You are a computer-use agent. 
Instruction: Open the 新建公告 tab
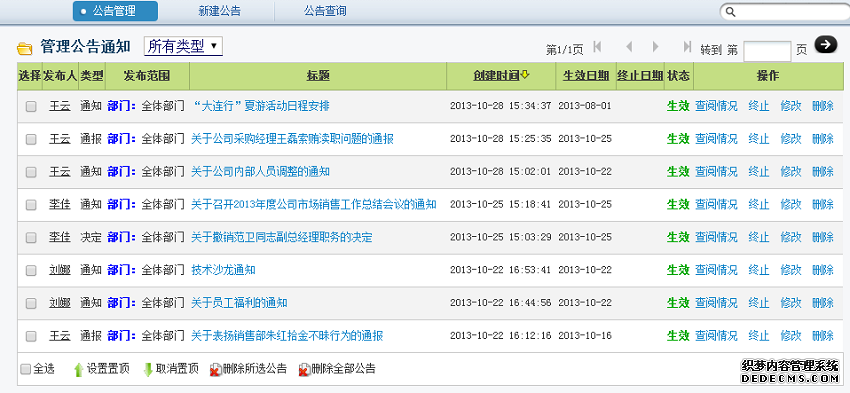[220, 11]
